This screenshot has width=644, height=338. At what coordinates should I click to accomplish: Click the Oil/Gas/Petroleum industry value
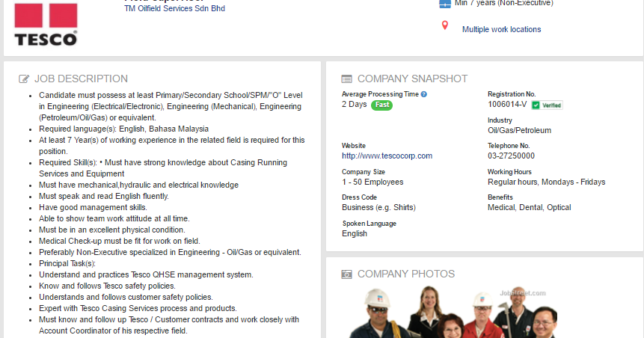pos(519,130)
